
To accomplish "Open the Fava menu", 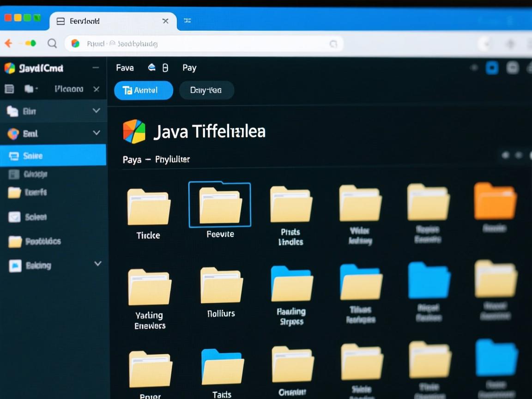I will pos(124,67).
